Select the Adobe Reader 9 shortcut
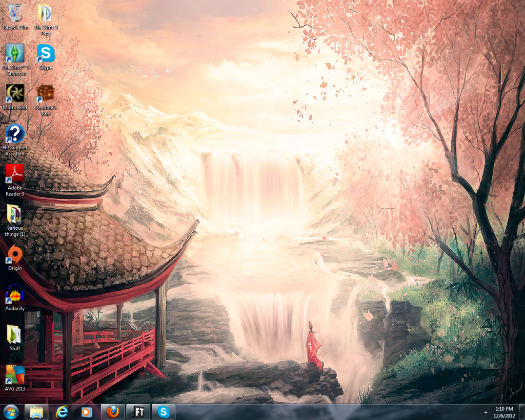The width and height of the screenshot is (525, 420). (x=15, y=174)
